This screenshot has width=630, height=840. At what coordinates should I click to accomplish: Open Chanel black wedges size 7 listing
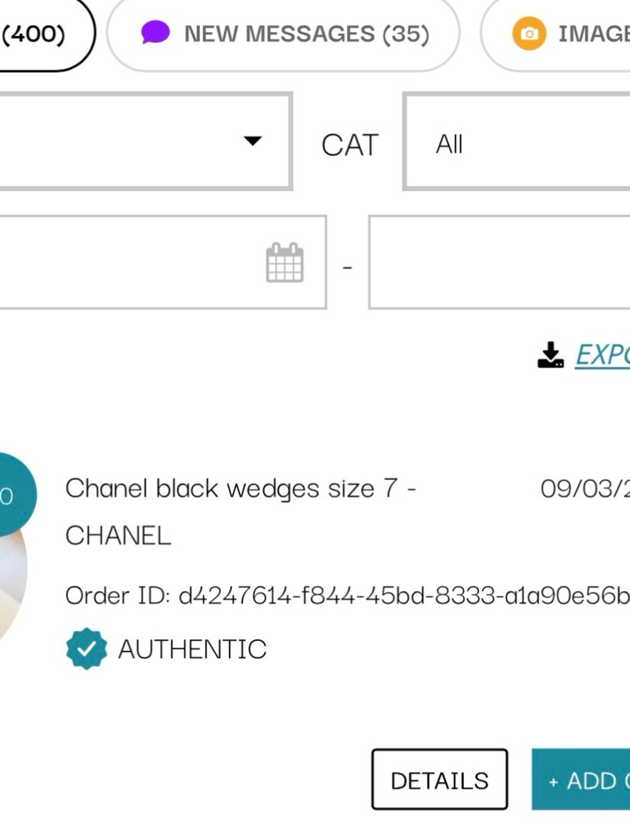tap(241, 489)
